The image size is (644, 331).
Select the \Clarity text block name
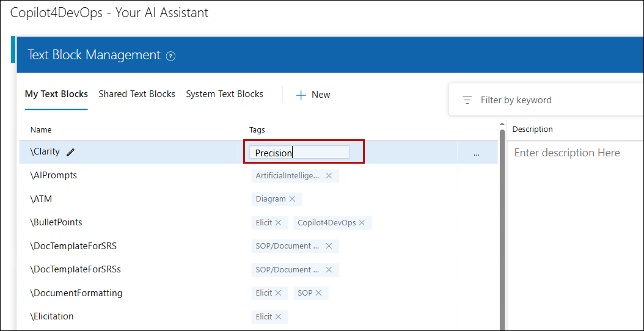coord(45,151)
